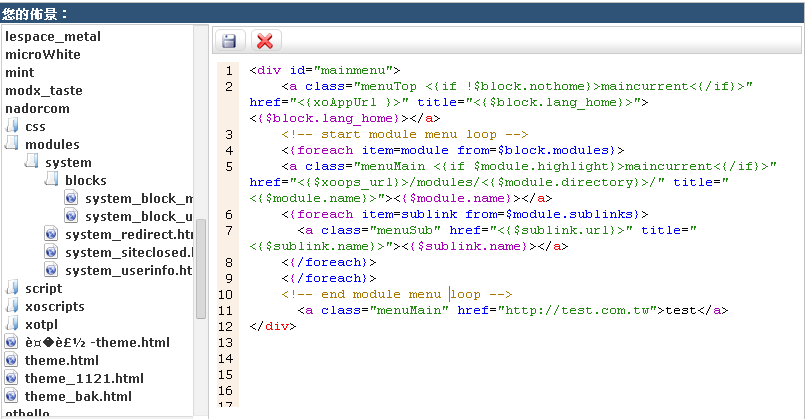Select the modx_taste theme

44,91
